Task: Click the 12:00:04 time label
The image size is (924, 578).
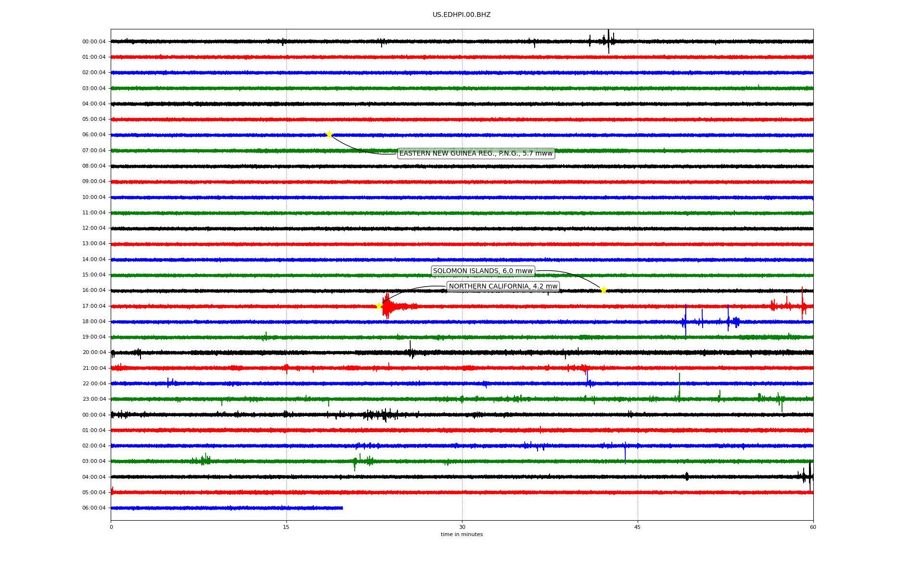Action: click(x=94, y=228)
